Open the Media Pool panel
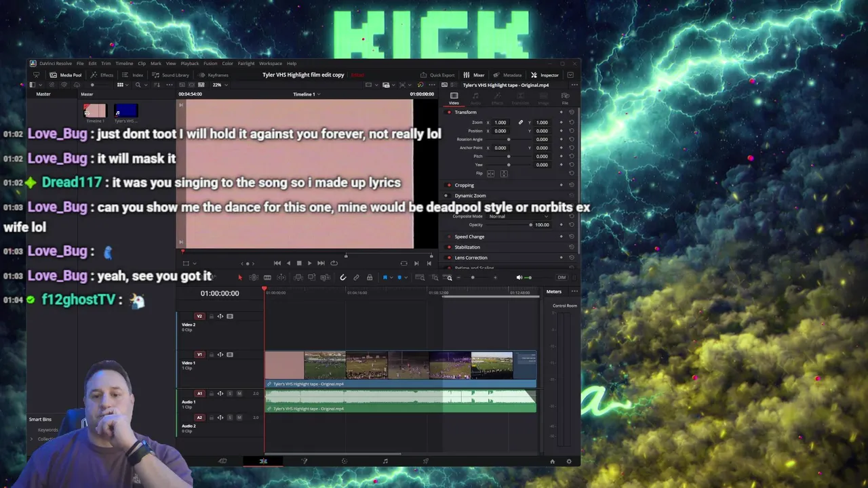The width and height of the screenshot is (868, 488). point(66,75)
